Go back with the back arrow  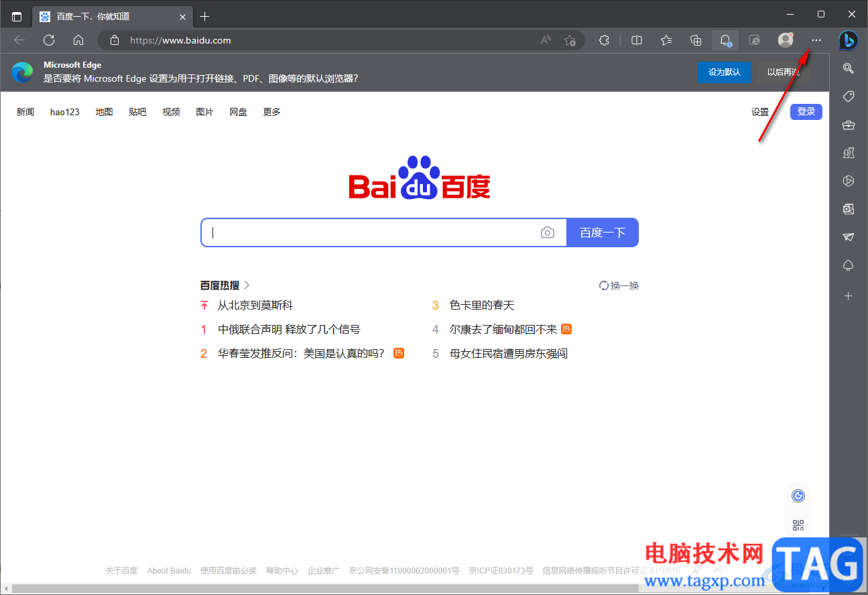(19, 40)
